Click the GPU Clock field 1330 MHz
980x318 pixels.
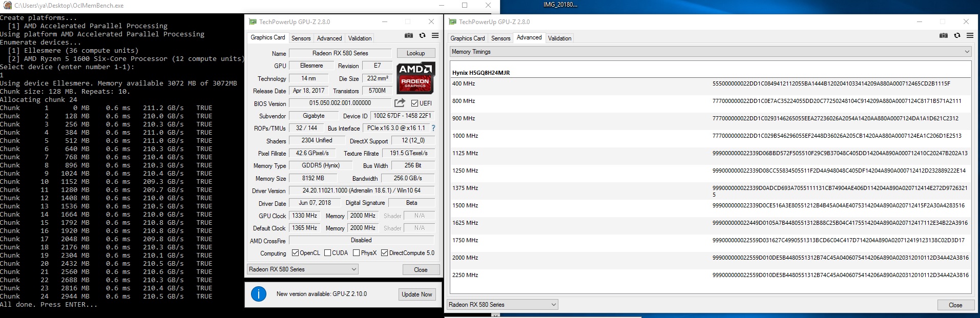[x=305, y=216]
